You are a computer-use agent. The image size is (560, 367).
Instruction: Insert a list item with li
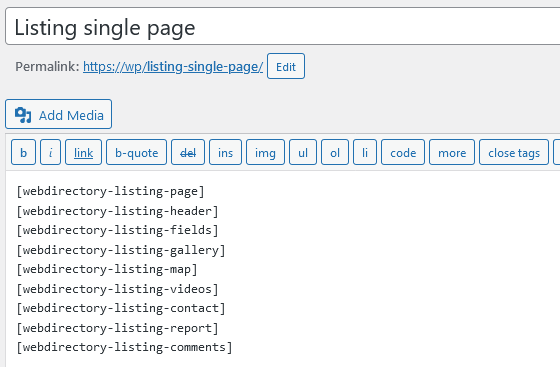pyautogui.click(x=365, y=152)
